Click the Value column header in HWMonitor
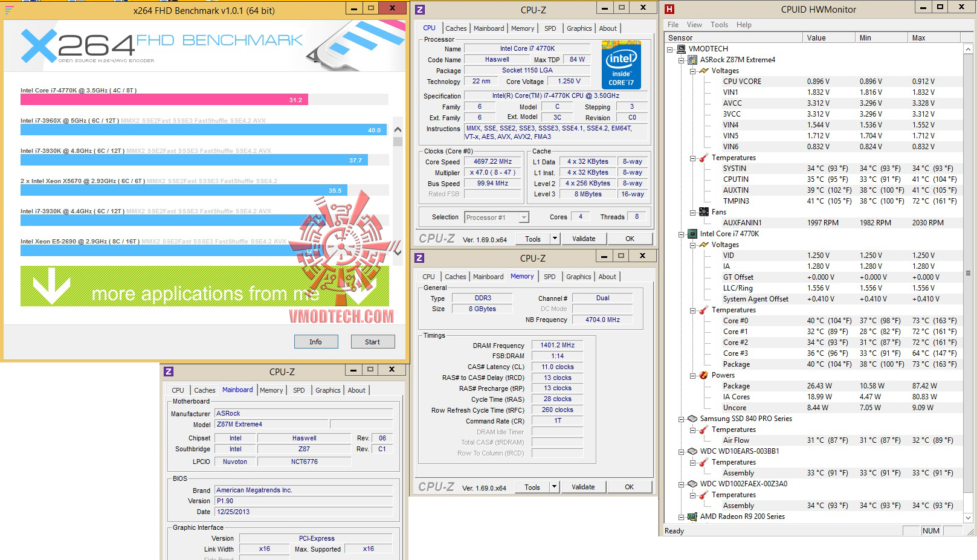The image size is (977, 560). (829, 37)
